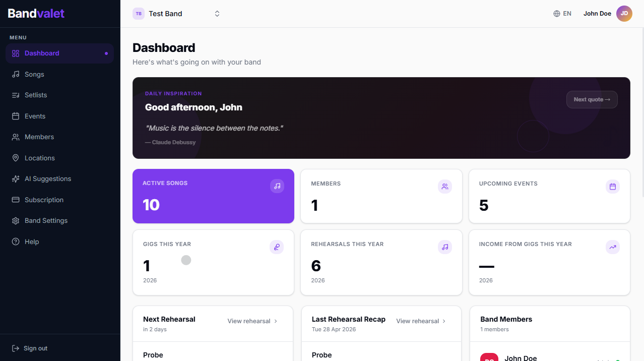
Task: Click Probe under Last Rehearsal Recap
Action: point(322,355)
